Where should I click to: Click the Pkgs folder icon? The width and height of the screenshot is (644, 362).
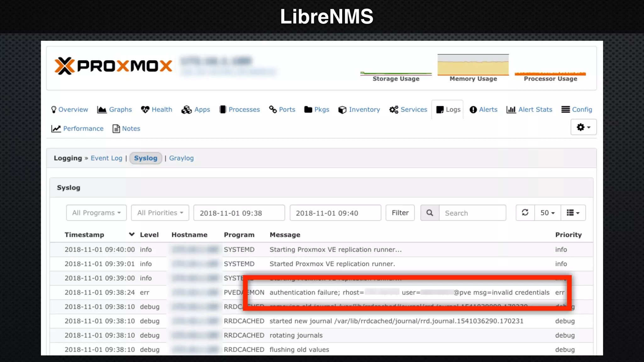(x=308, y=109)
